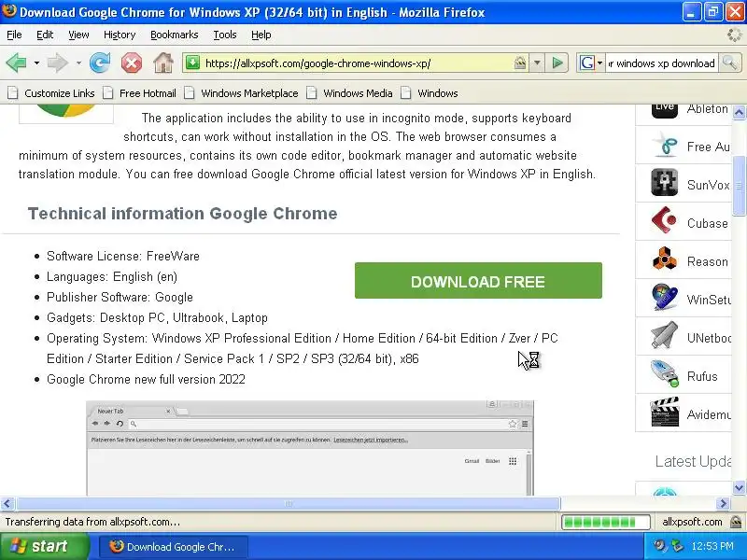Click the 'Software License: FreeWare' list item
The height and width of the screenshot is (560, 747).
[x=123, y=256]
